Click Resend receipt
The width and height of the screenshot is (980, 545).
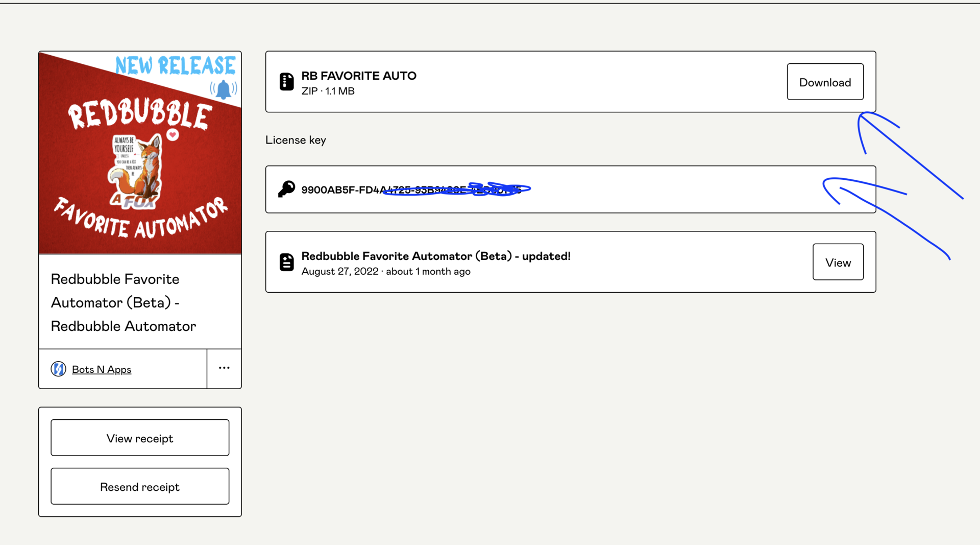[140, 486]
